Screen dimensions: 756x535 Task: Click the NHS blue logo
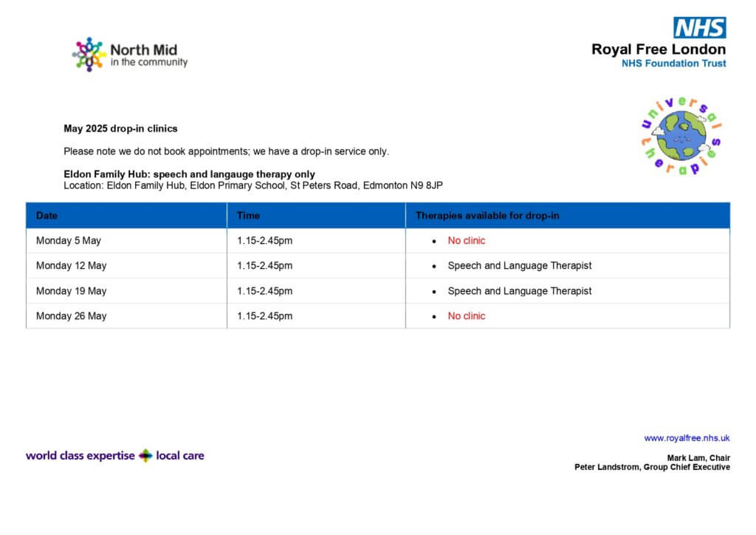[x=700, y=27]
